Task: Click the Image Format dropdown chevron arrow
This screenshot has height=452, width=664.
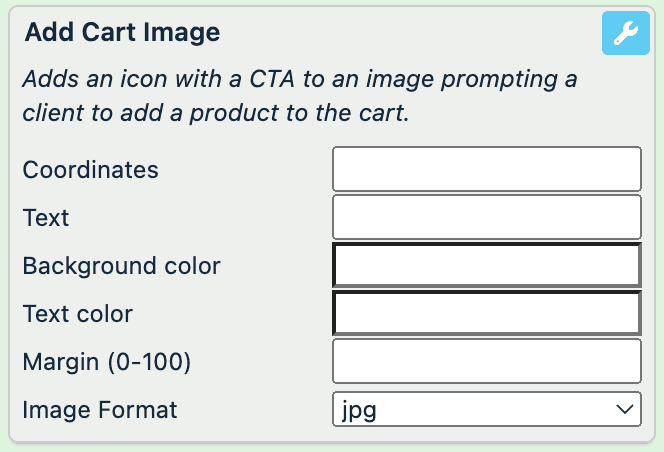Action: point(625,409)
